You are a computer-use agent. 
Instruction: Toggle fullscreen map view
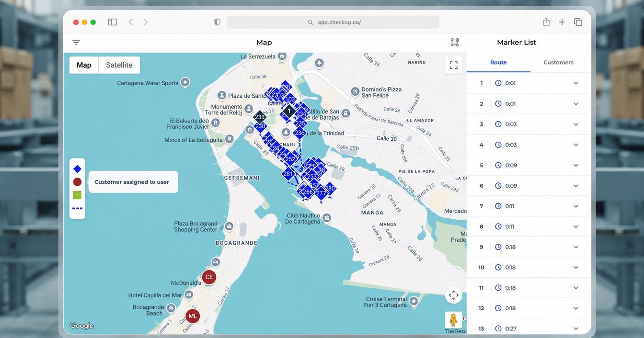tap(453, 65)
